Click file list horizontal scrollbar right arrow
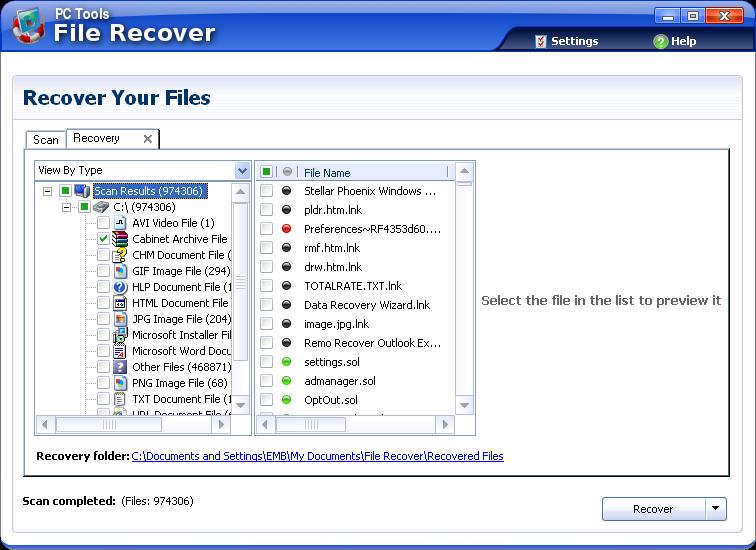Screen dimensions: 756x550 [x=445, y=425]
